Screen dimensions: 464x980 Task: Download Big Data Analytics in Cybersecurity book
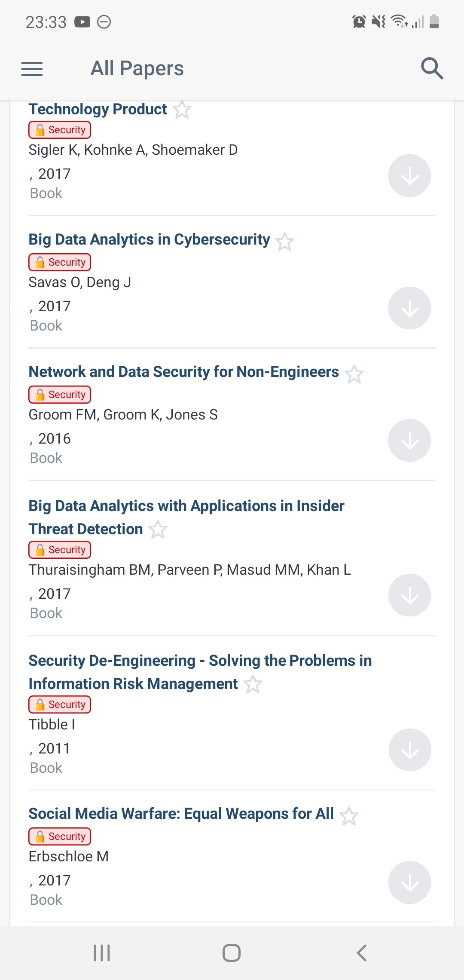pyautogui.click(x=409, y=308)
